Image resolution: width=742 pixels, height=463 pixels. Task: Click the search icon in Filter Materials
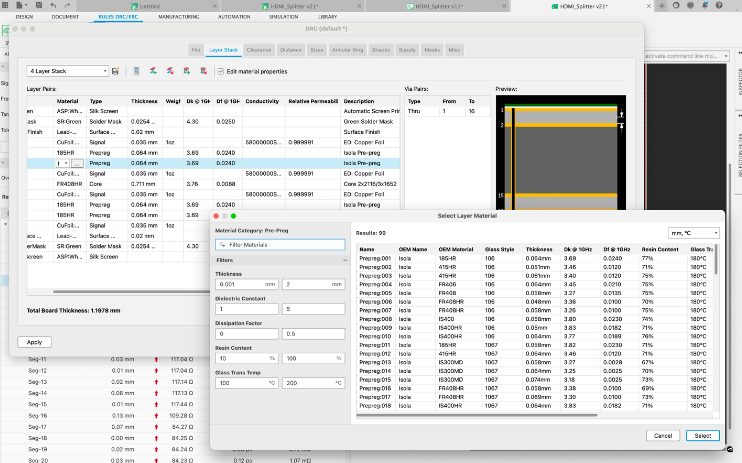[x=224, y=244]
